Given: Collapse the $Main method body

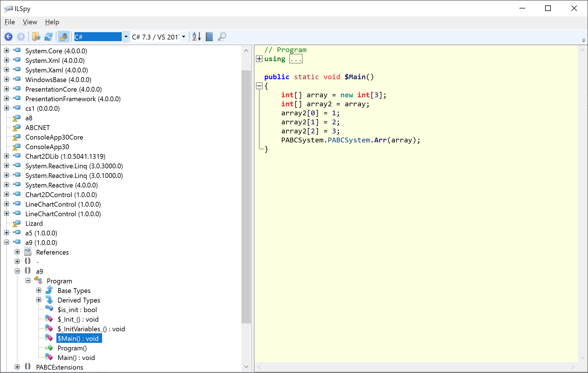Looking at the screenshot, I should pos(259,86).
